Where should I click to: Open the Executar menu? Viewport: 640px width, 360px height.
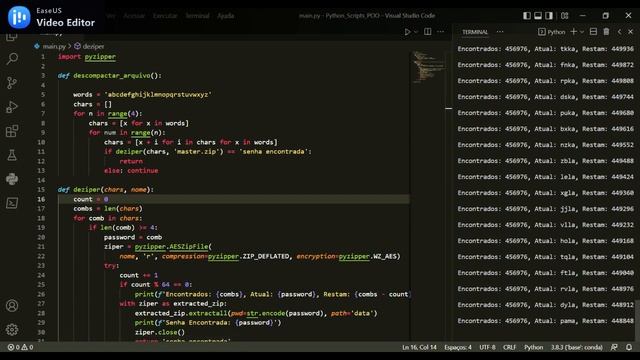tap(165, 16)
